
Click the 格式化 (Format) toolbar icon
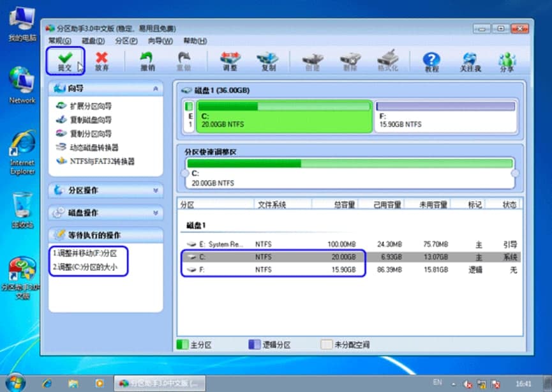(387, 60)
